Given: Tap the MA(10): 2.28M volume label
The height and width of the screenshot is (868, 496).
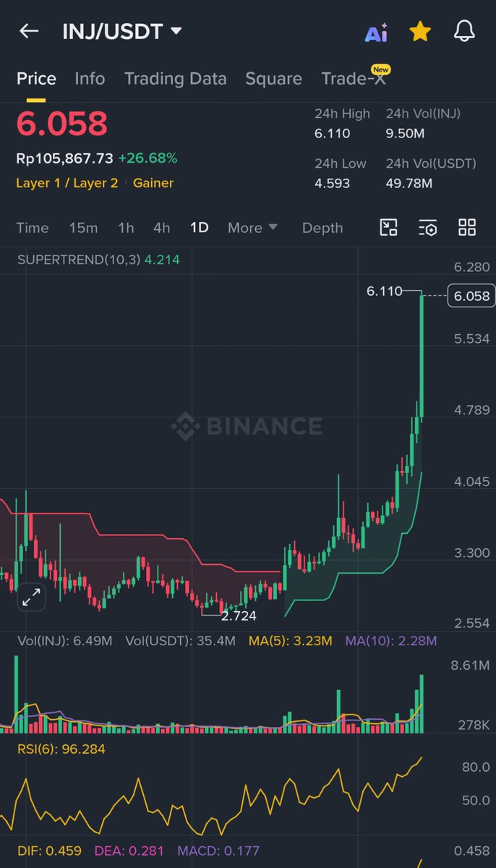Looking at the screenshot, I should pyautogui.click(x=391, y=641).
